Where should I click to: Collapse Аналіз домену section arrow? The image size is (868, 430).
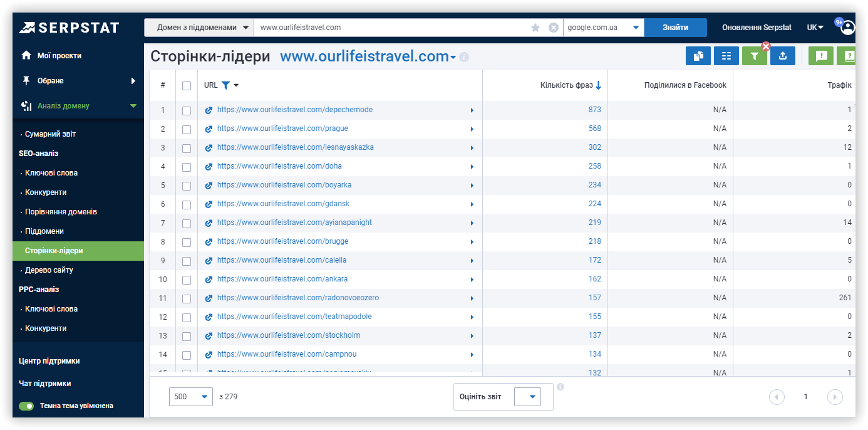[x=133, y=106]
